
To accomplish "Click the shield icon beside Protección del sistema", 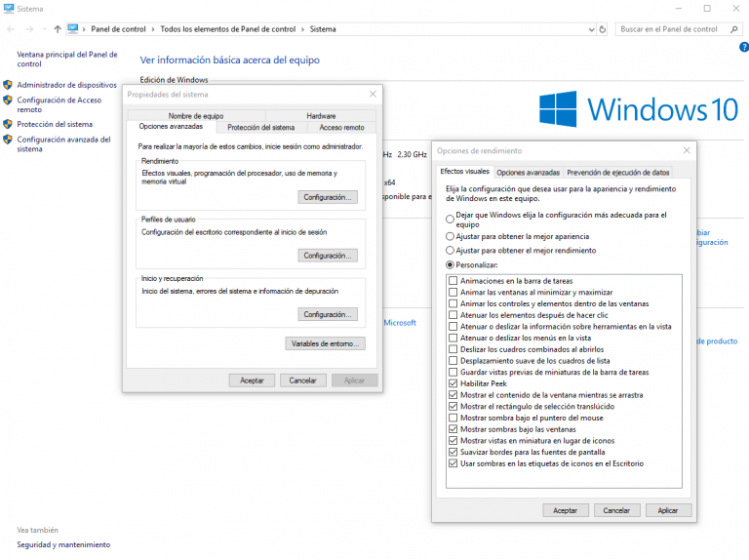I will [8, 124].
